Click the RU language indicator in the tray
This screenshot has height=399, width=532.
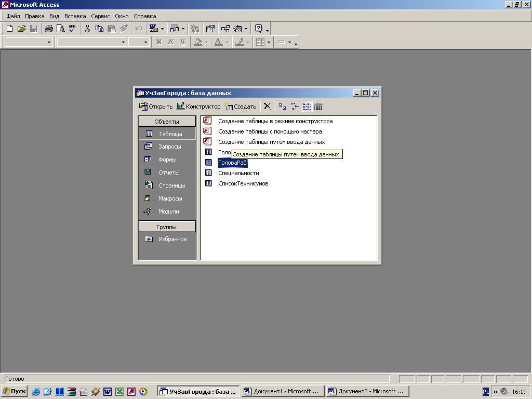(x=486, y=392)
